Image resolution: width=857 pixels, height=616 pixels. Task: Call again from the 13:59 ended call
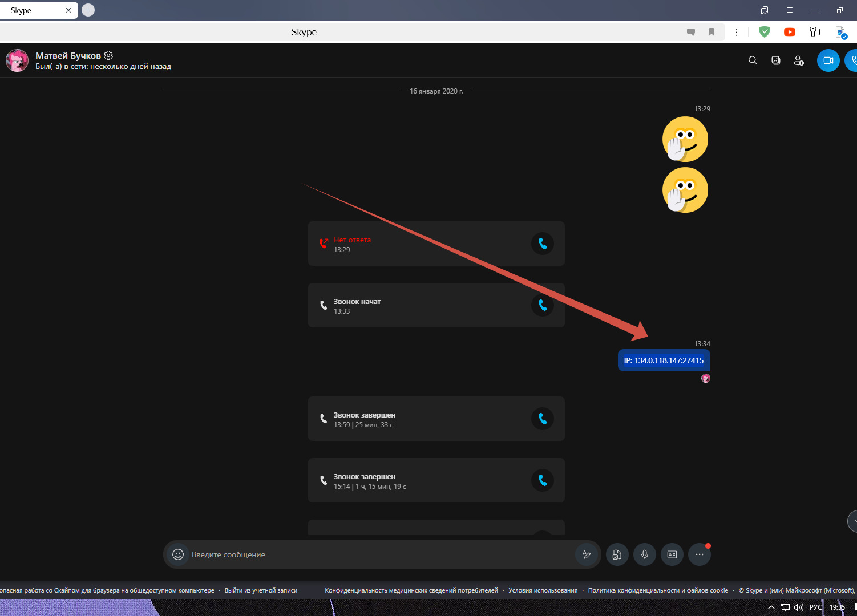[x=543, y=419]
